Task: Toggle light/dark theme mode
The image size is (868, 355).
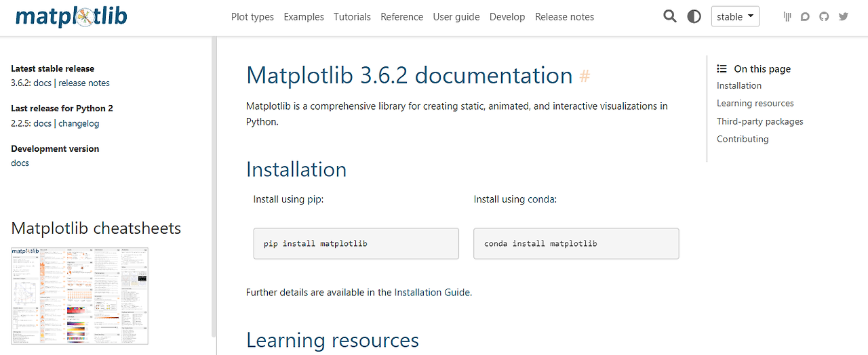Action: [x=694, y=16]
